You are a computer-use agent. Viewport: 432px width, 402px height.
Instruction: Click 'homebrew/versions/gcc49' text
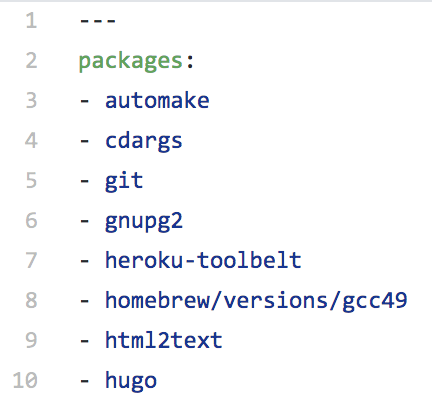(256, 301)
